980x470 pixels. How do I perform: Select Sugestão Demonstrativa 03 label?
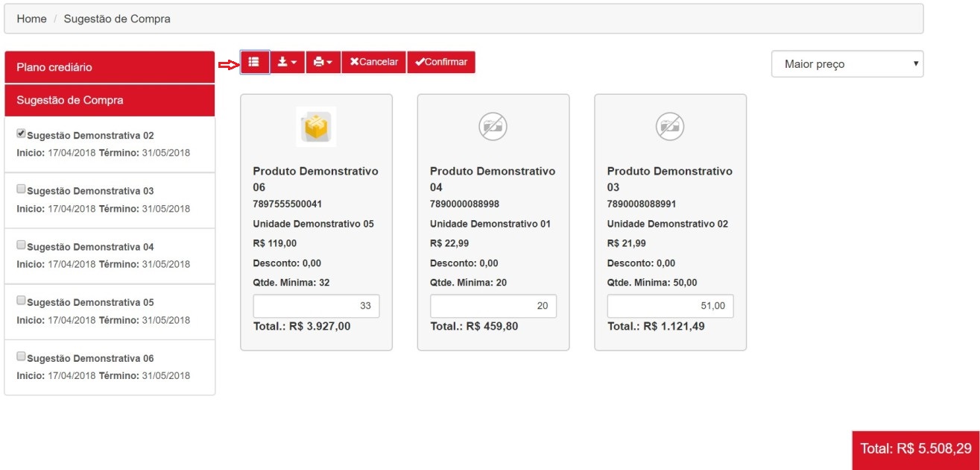[x=90, y=191]
